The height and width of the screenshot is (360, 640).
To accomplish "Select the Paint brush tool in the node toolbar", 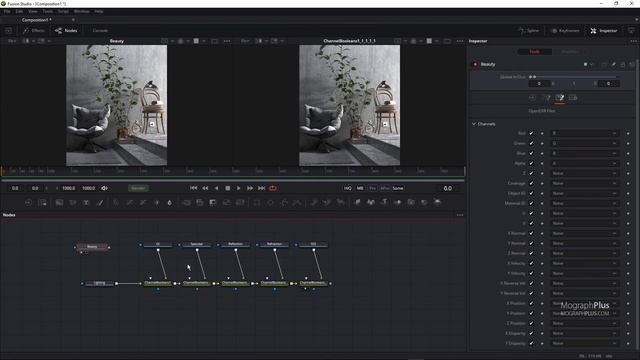I will click(100, 202).
